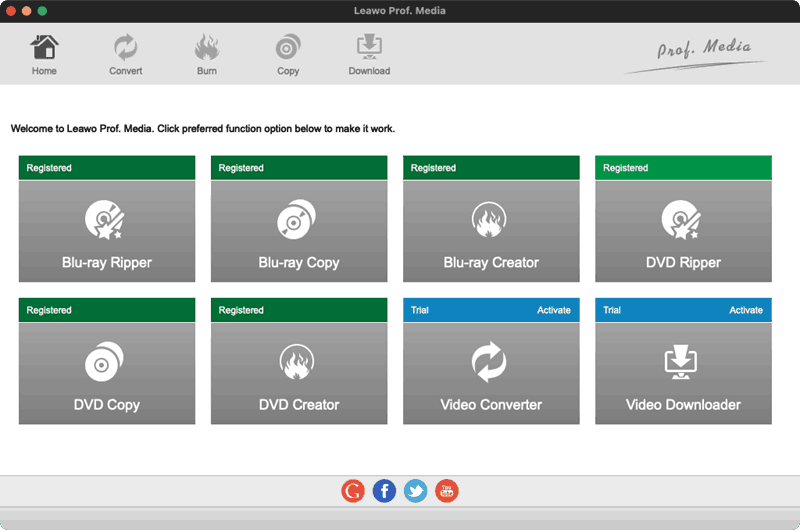Close the window with red button
800x530 pixels.
pos(11,11)
